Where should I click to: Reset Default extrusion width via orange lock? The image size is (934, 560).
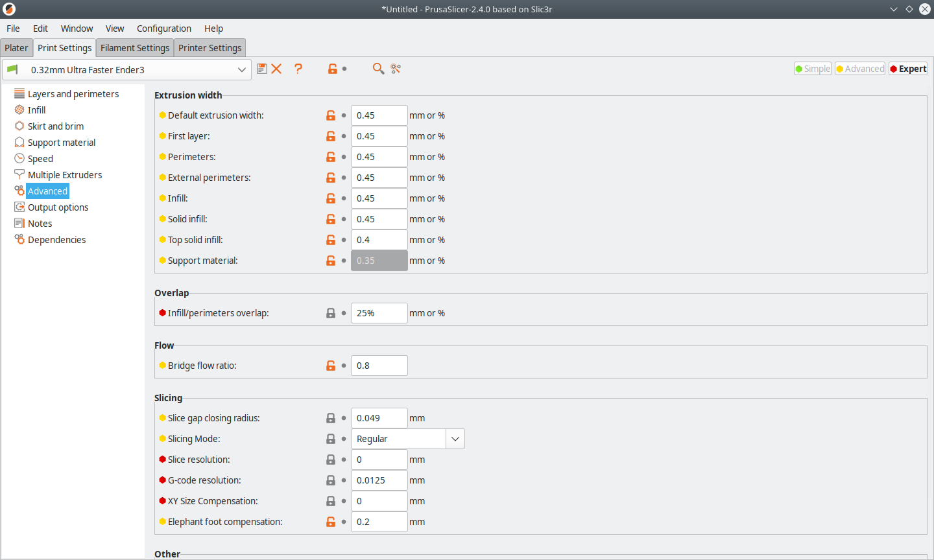[331, 115]
